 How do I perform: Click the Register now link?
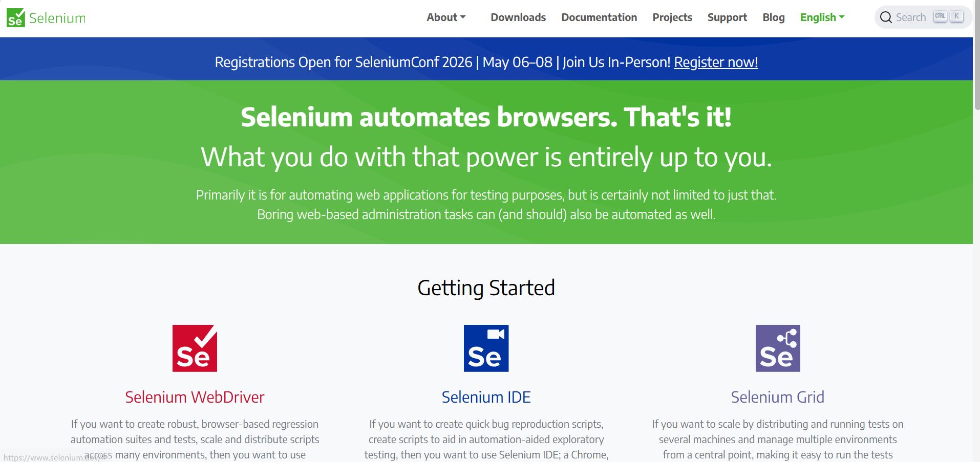point(715,62)
